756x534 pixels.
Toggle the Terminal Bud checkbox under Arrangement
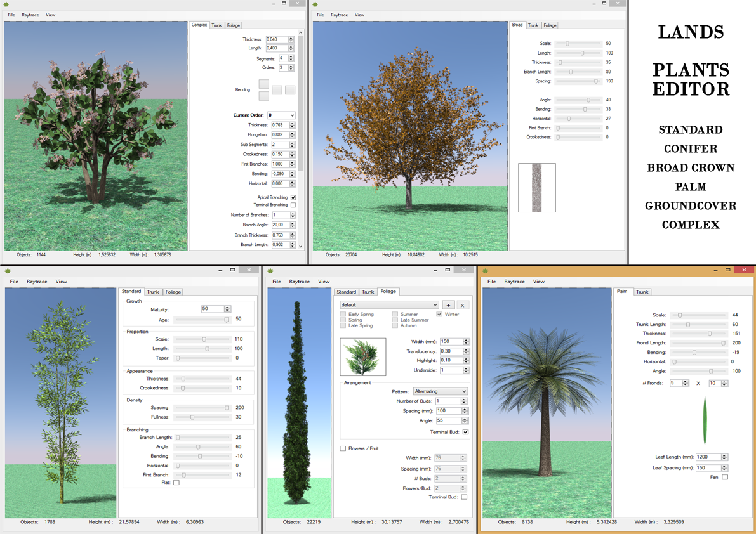click(465, 432)
